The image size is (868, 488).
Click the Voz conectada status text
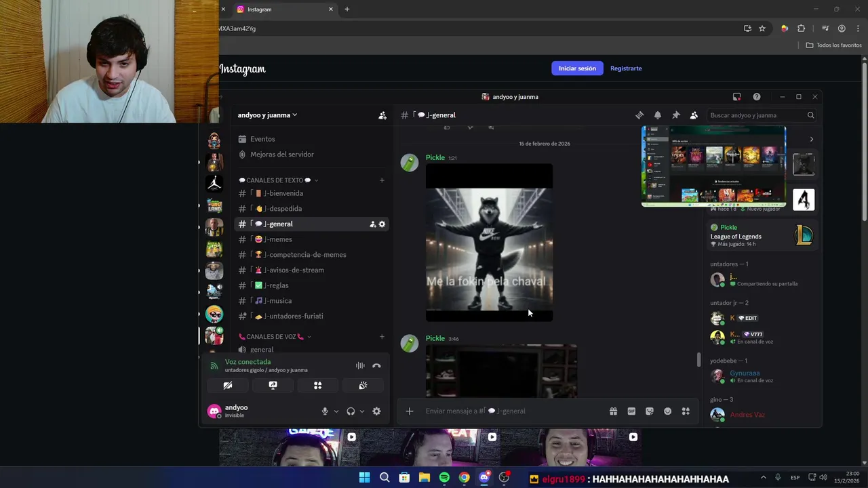(x=248, y=362)
